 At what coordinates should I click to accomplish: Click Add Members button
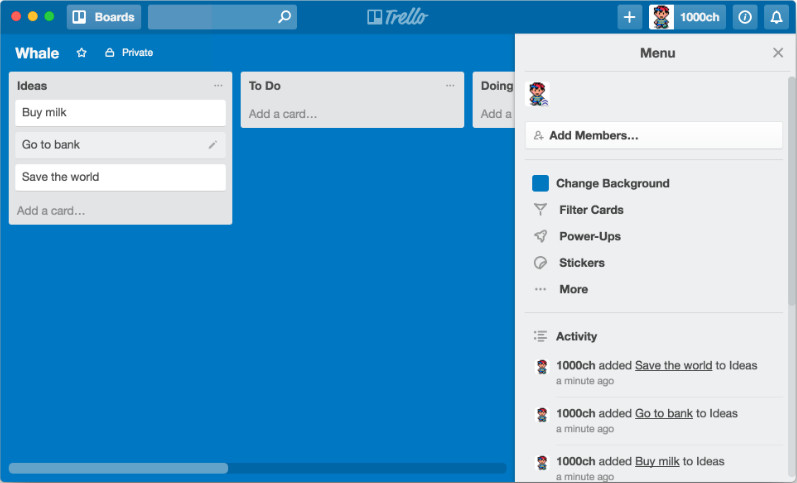654,135
